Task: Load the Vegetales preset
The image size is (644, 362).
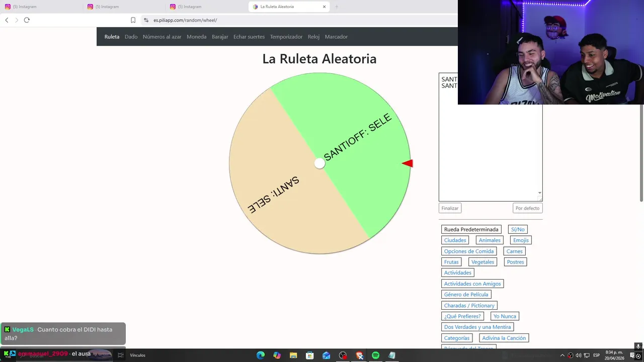Action: [482, 262]
